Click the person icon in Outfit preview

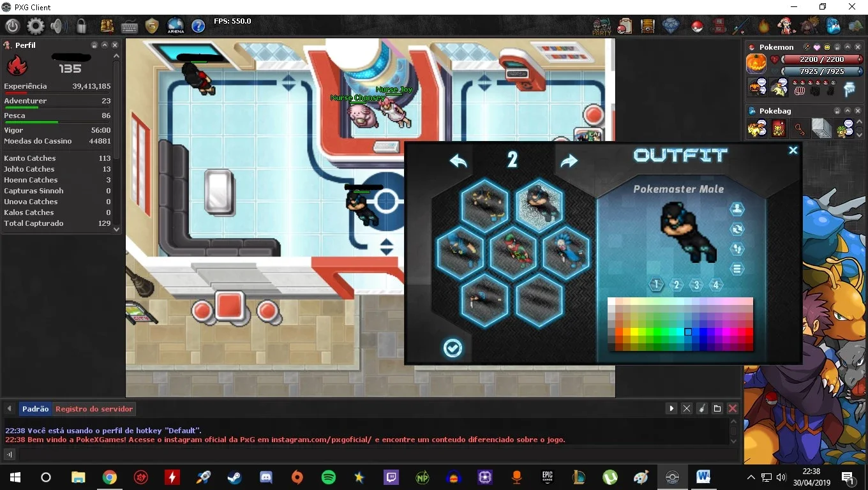(737, 209)
